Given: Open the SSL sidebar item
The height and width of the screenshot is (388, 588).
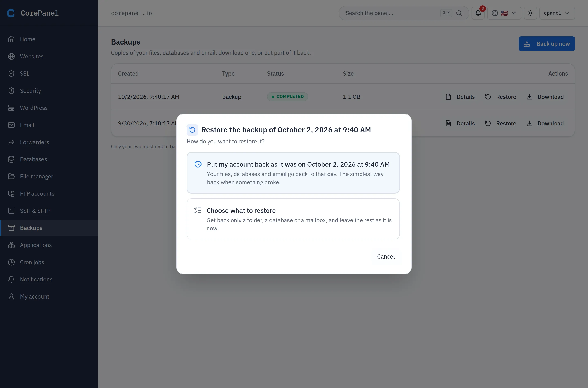Looking at the screenshot, I should (x=49, y=74).
